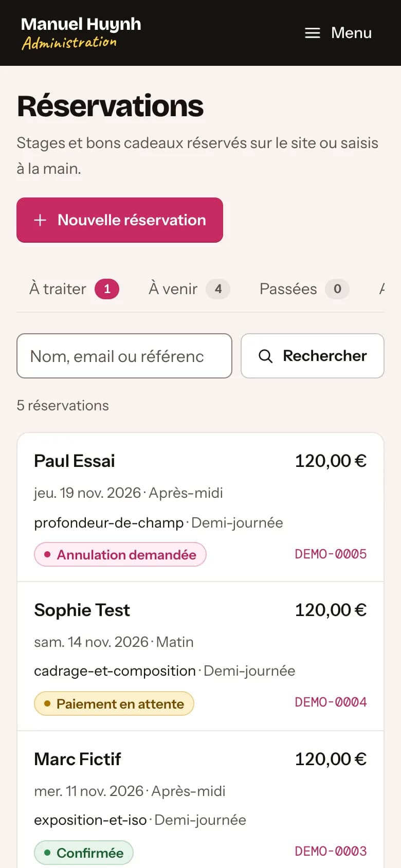Open the hamburger menu icon
The image size is (401, 868).
pos(313,33)
